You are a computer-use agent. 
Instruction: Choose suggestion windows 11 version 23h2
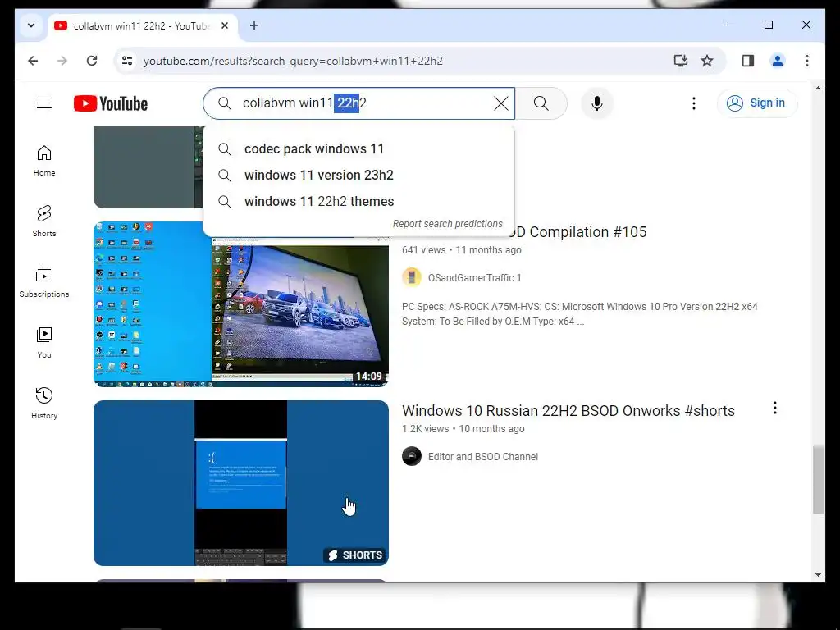(359, 176)
